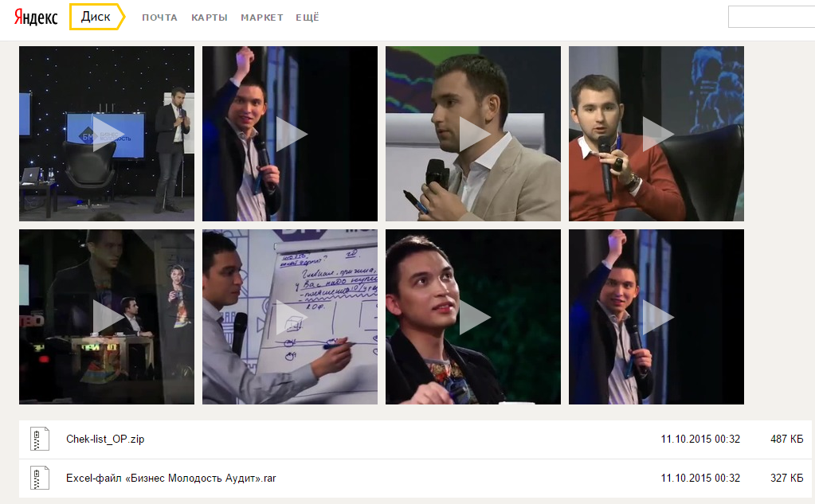The height and width of the screenshot is (504, 815).
Task: Open the video thumbnail of the man looking upward
Action: [473, 317]
